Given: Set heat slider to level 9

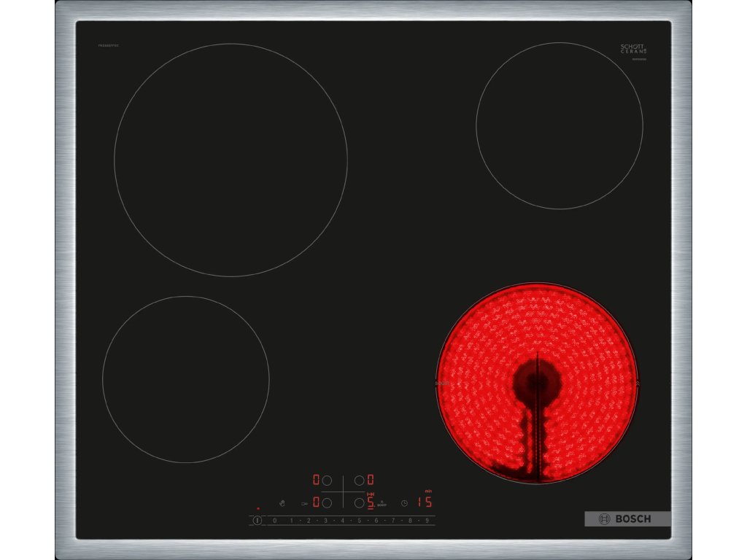Looking at the screenshot, I should (x=427, y=521).
